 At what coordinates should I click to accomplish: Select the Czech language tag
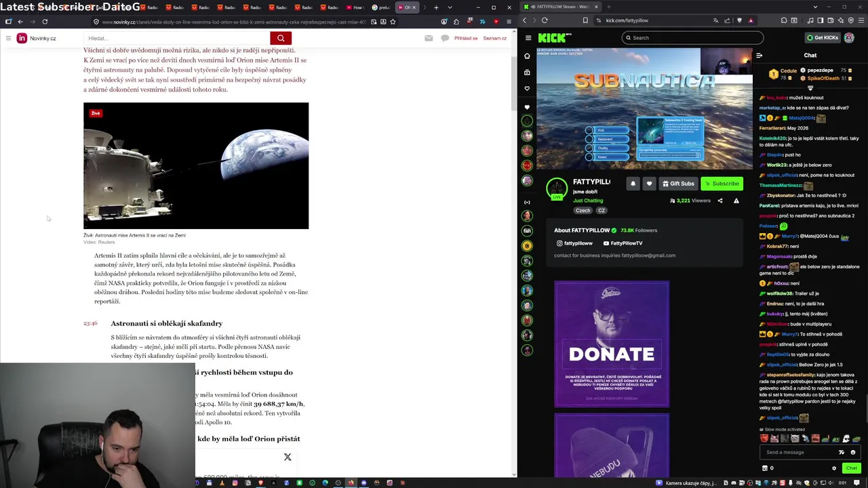tap(583, 210)
